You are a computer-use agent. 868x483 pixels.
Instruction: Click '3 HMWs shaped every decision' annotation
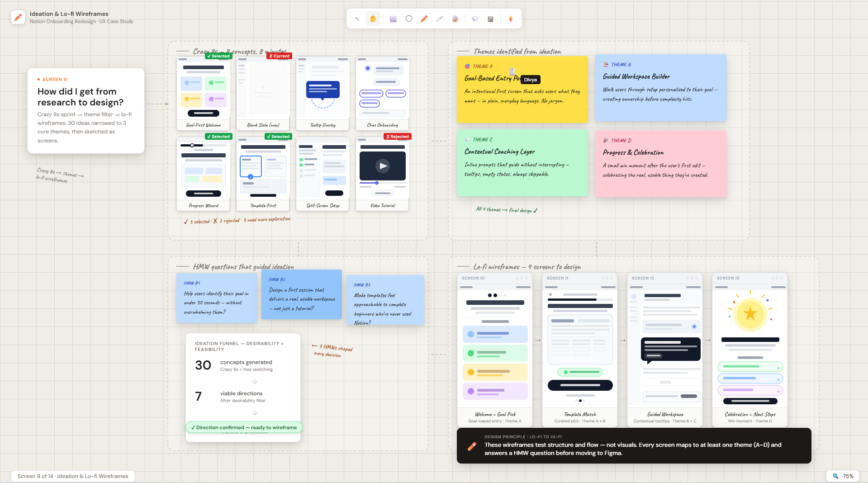332,350
